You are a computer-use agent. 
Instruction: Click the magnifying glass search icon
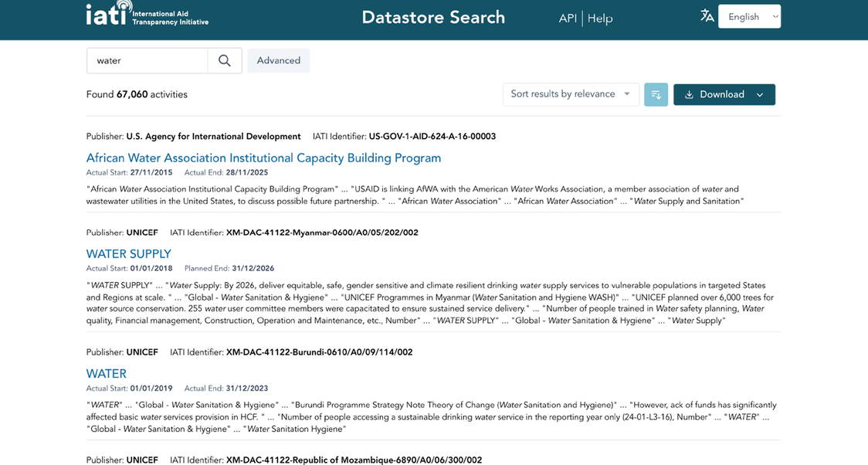[224, 60]
